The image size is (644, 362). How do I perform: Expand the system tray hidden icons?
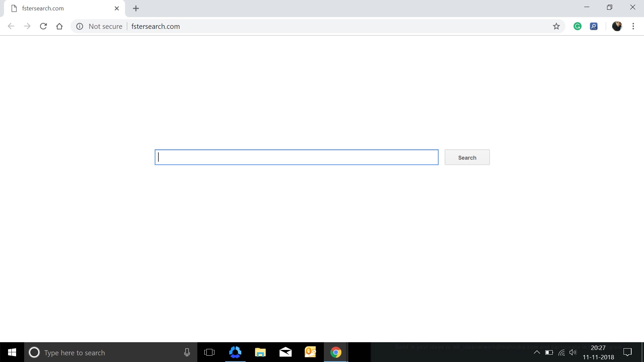(537, 352)
